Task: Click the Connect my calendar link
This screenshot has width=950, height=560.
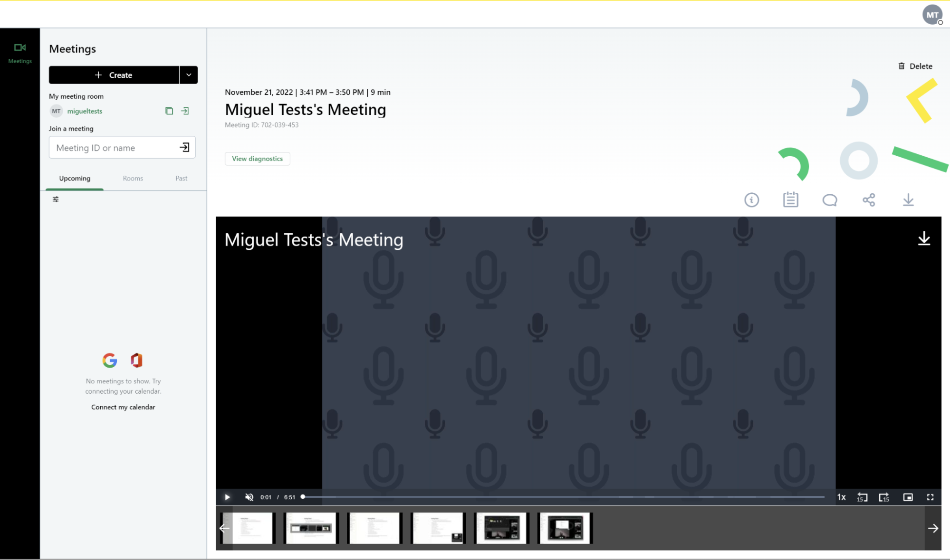Action: click(x=123, y=407)
